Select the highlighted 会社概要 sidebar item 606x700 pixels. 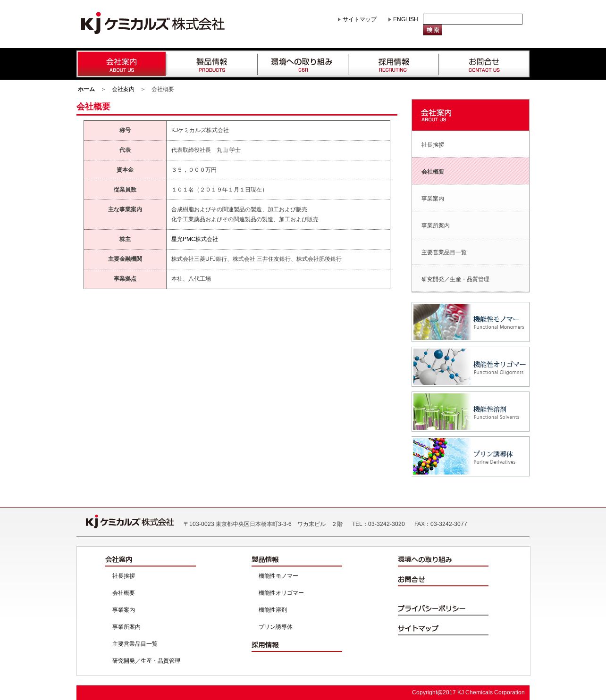point(471,171)
